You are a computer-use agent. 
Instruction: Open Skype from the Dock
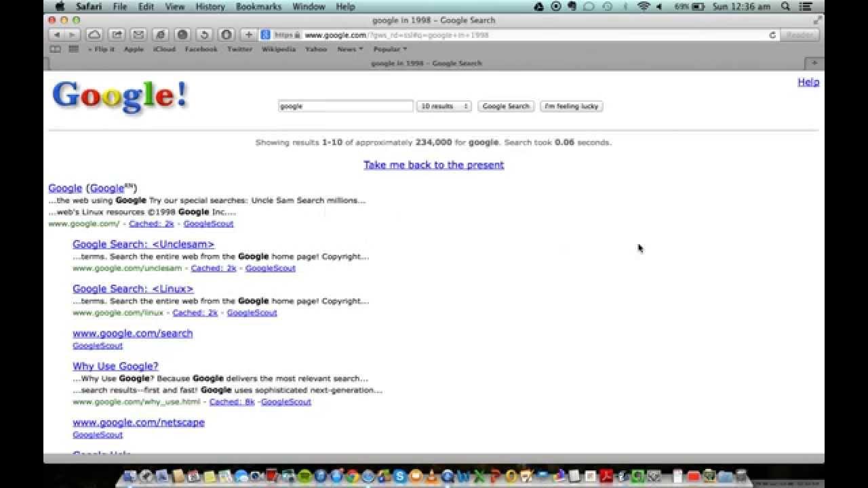[x=399, y=476]
